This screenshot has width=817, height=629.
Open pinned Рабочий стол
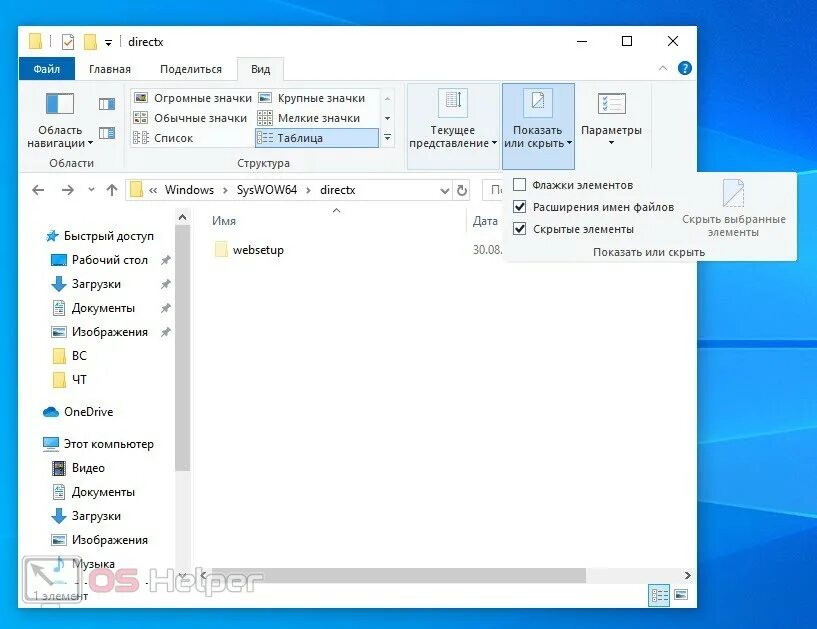point(110,260)
